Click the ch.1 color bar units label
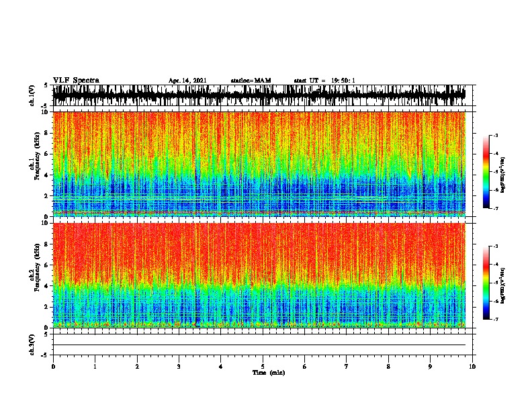532x411 pixels. click(x=503, y=175)
